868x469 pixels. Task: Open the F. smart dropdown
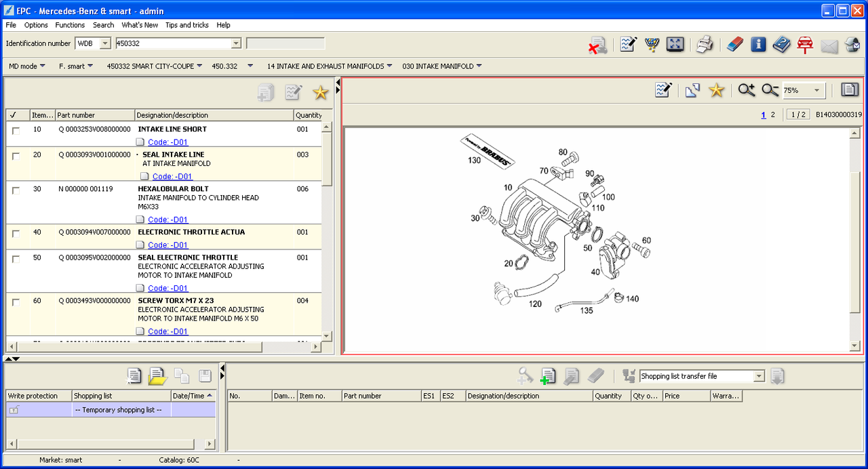[76, 66]
